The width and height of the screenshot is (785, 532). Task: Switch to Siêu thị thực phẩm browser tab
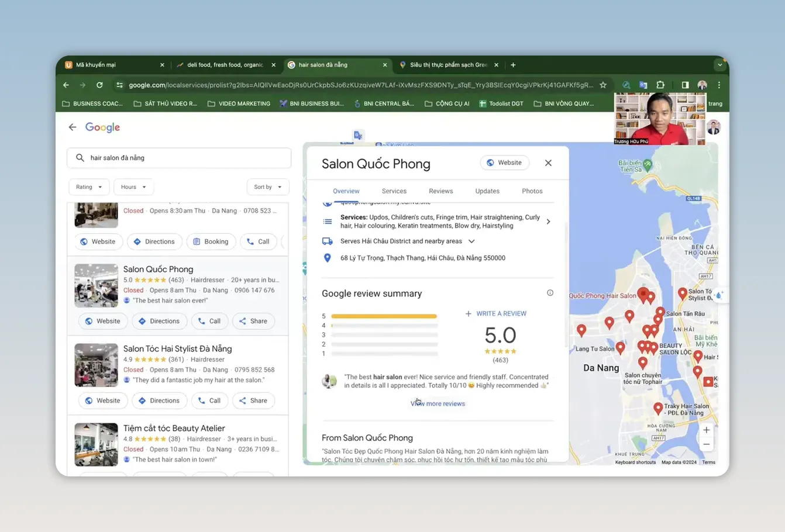pos(448,65)
